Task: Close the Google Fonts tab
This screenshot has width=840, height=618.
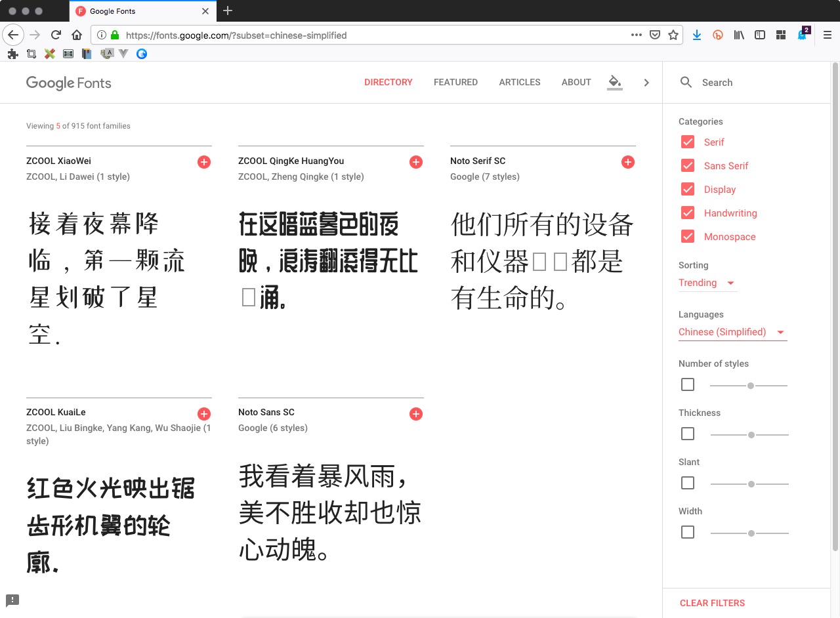Action: click(205, 11)
